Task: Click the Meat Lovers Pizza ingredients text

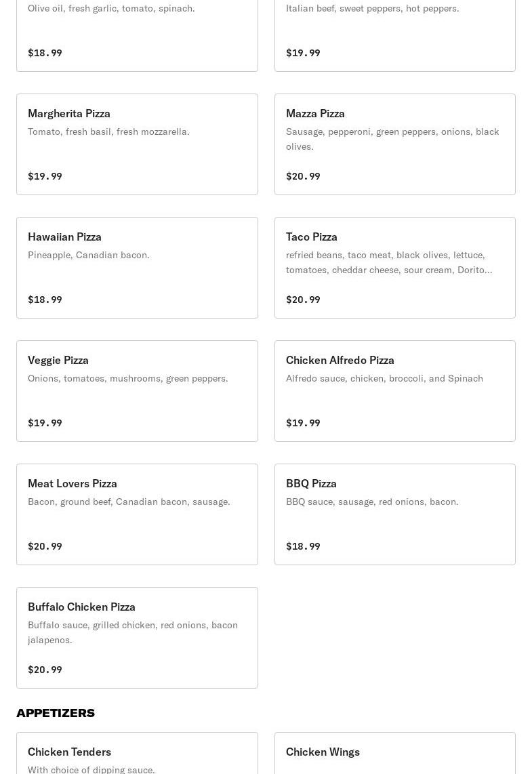Action: 129,502
